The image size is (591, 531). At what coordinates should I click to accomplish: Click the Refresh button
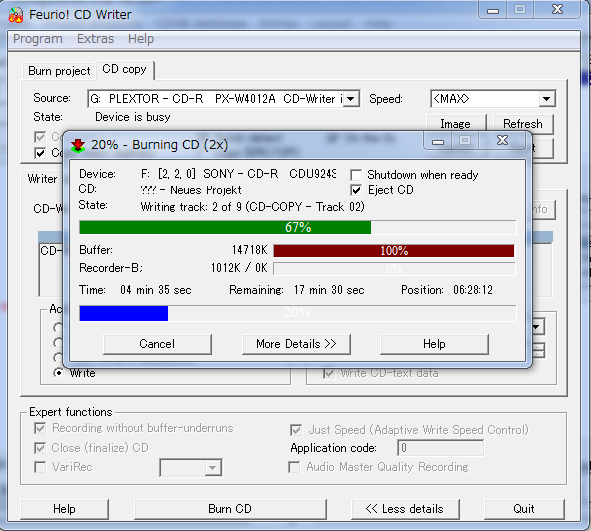pos(523,124)
